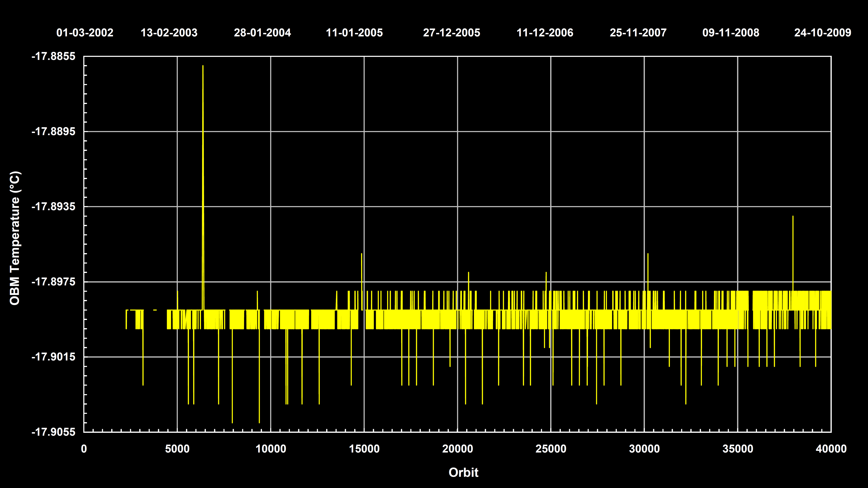Screen dimensions: 868x488
Task: Click the y-axis label -17.9015
Action: point(53,357)
